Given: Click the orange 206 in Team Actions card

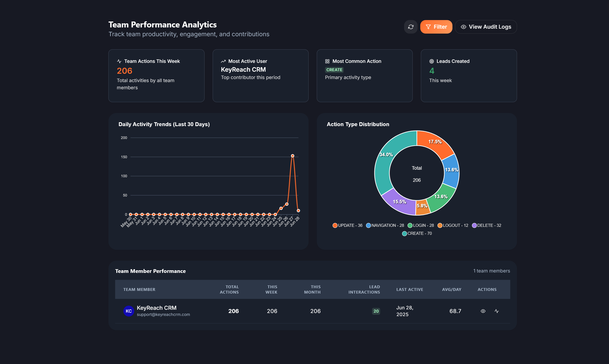Looking at the screenshot, I should (124, 71).
